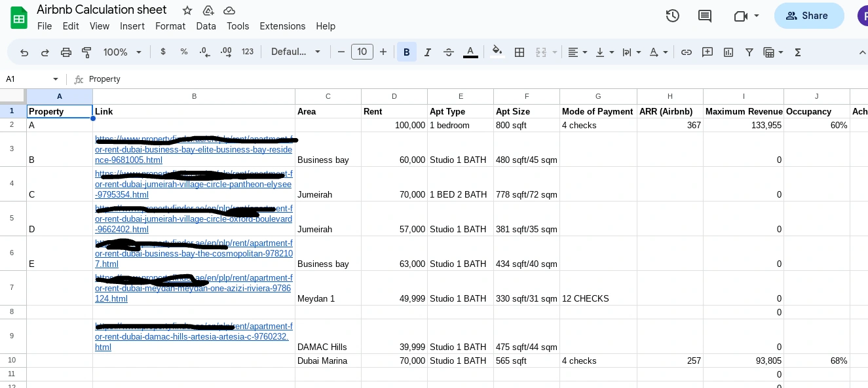
Task: Open the View menu
Action: 100,26
